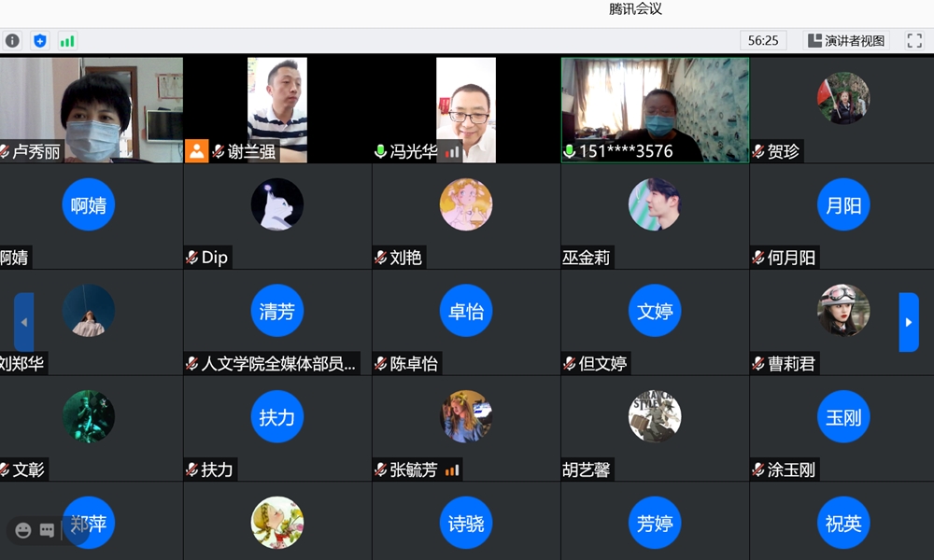Click 冯光华's green microphone icon
934x560 pixels.
point(380,151)
